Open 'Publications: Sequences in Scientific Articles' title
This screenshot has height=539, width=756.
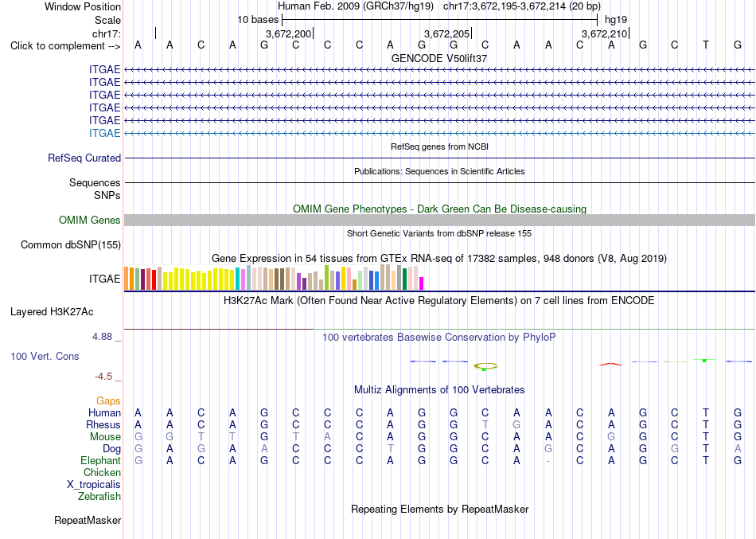[x=439, y=171]
